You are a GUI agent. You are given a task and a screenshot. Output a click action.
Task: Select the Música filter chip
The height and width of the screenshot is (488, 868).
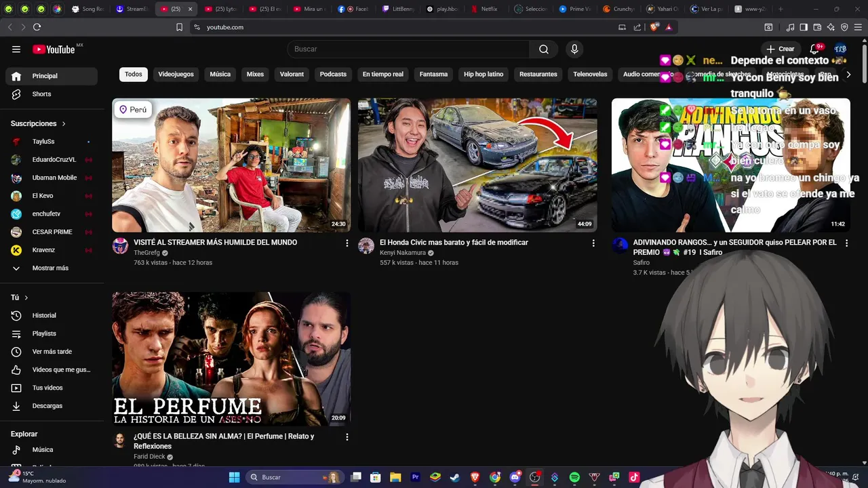[x=220, y=74]
